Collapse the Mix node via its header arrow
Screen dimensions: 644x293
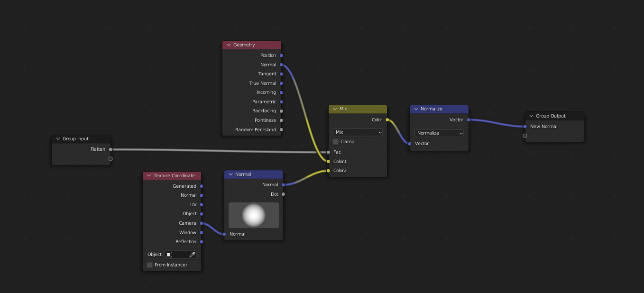point(335,109)
